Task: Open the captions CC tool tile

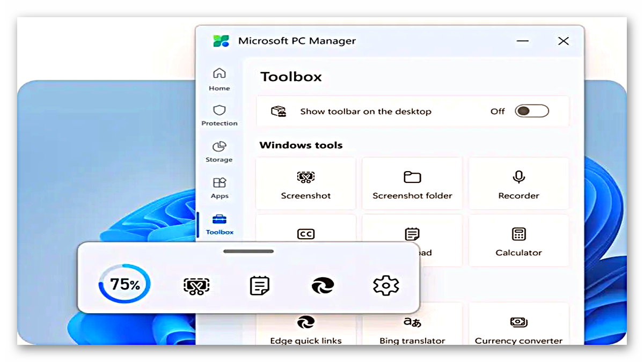Action: pyautogui.click(x=306, y=229)
